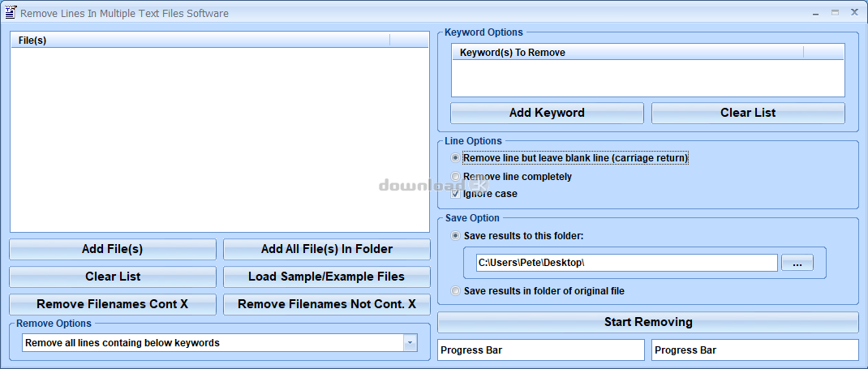Toggle the Ignore case checkbox
868x369 pixels.
[456, 194]
